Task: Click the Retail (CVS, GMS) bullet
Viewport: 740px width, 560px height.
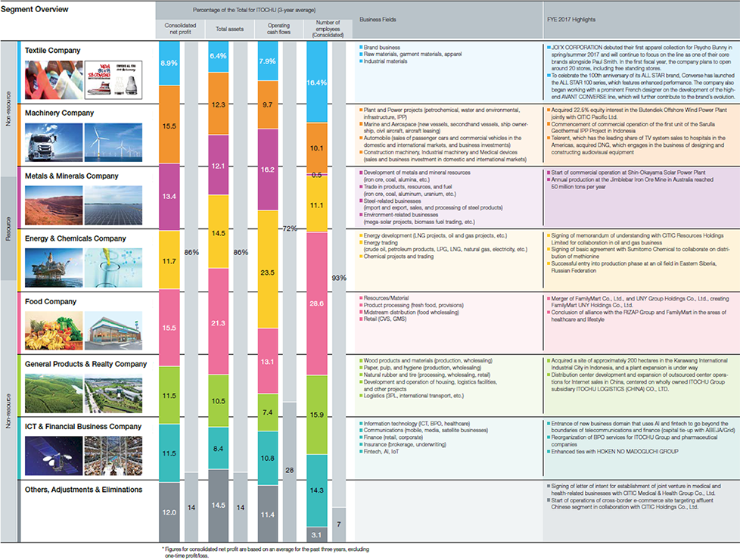Action: click(383, 319)
